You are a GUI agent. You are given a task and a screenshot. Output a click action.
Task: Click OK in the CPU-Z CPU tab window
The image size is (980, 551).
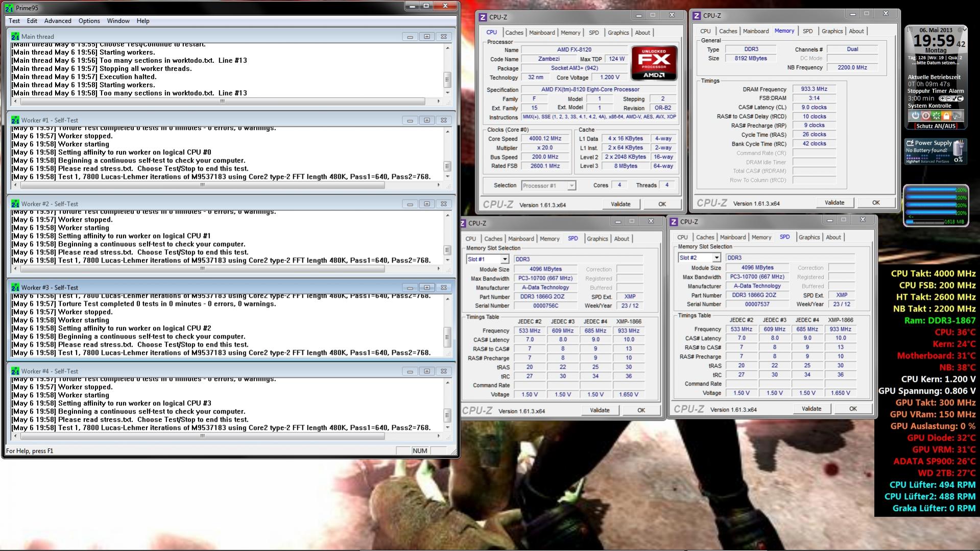pos(662,204)
